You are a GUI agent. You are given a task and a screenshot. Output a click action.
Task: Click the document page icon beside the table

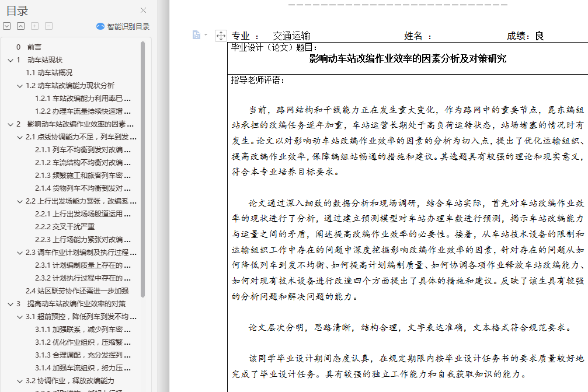(x=196, y=35)
